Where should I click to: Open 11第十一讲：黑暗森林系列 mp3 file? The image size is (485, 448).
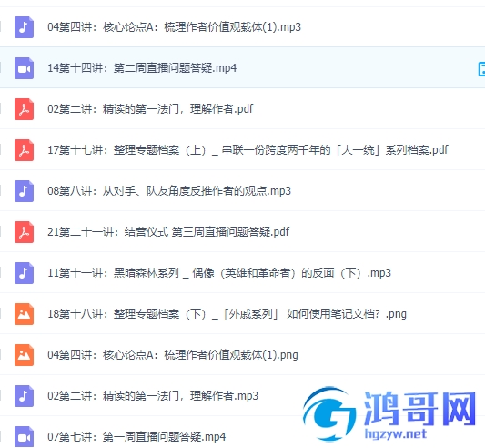tap(219, 273)
